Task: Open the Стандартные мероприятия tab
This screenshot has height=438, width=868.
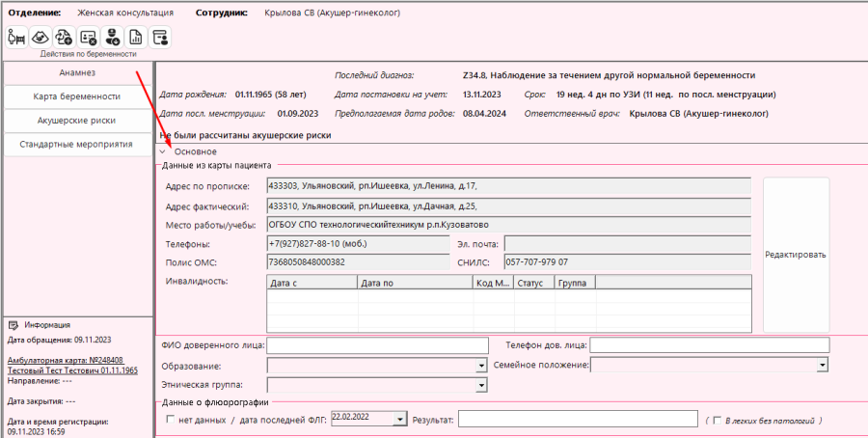Action: [77, 144]
